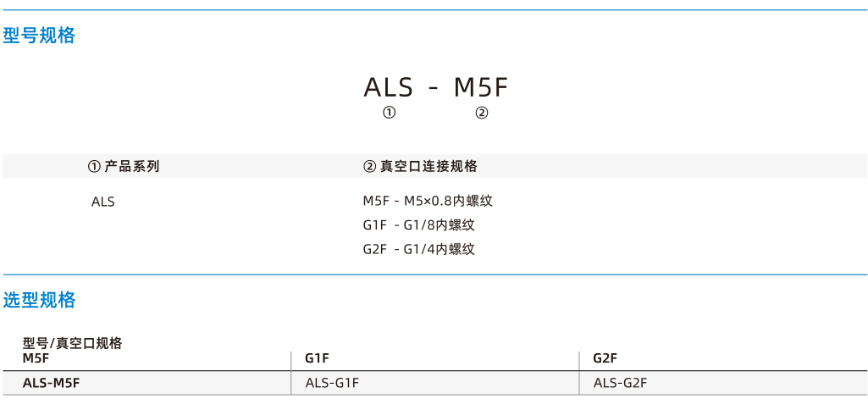Viewport: 868px width, 410px height.
Task: Open the ALS-M5F model cell
Action: [52, 383]
